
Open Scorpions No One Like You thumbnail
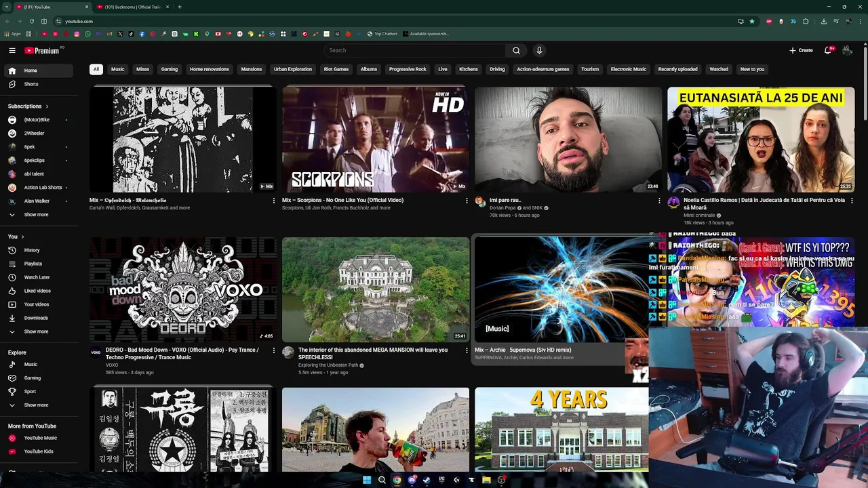pyautogui.click(x=376, y=140)
